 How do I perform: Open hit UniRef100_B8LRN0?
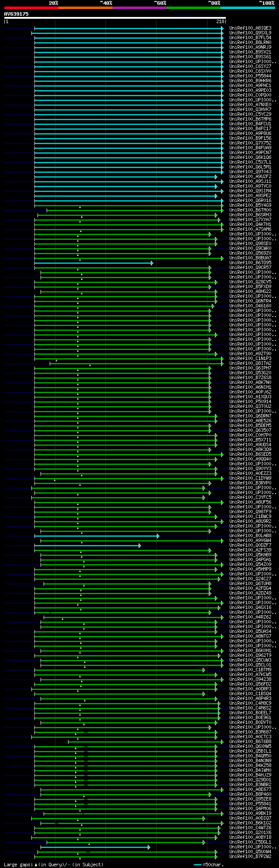tap(250, 42)
